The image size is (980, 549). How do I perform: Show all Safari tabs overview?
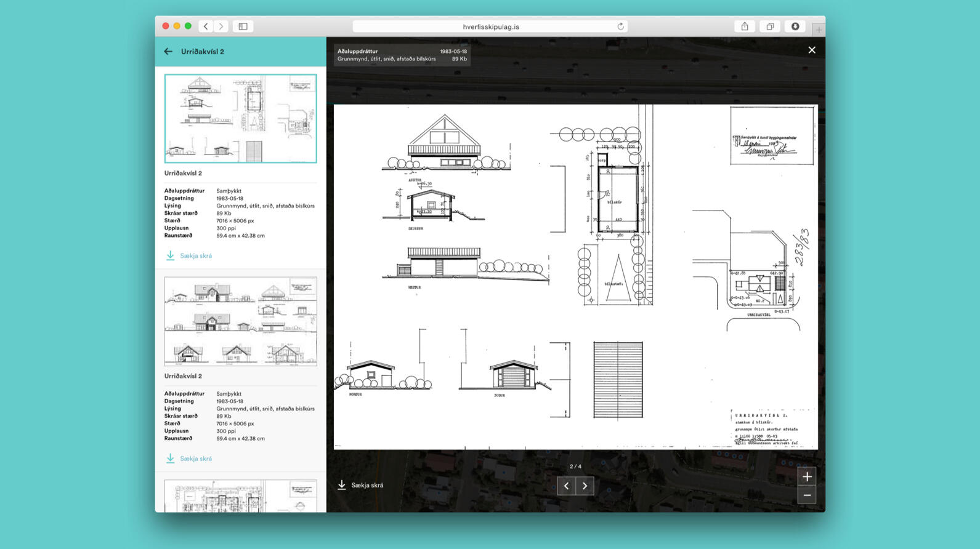coord(770,26)
